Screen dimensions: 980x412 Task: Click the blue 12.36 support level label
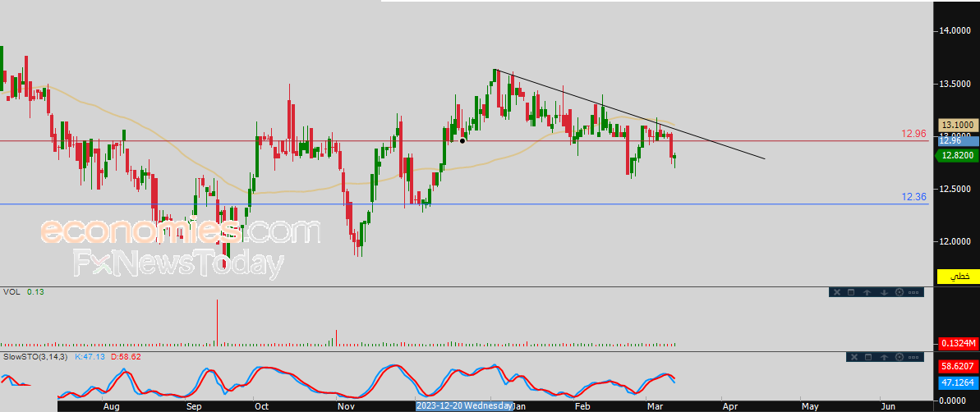914,197
